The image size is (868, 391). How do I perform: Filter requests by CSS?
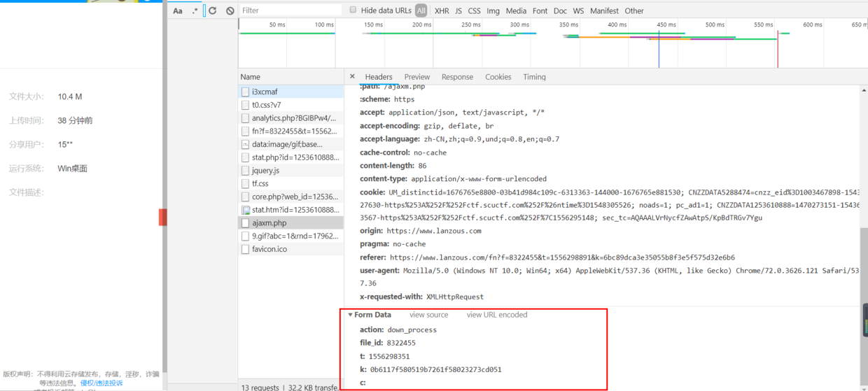475,10
